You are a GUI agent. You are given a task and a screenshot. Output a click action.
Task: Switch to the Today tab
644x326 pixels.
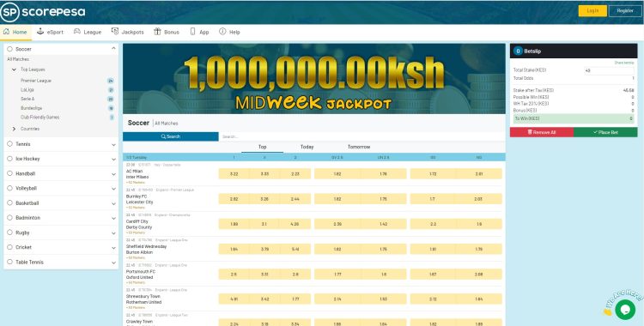307,147
